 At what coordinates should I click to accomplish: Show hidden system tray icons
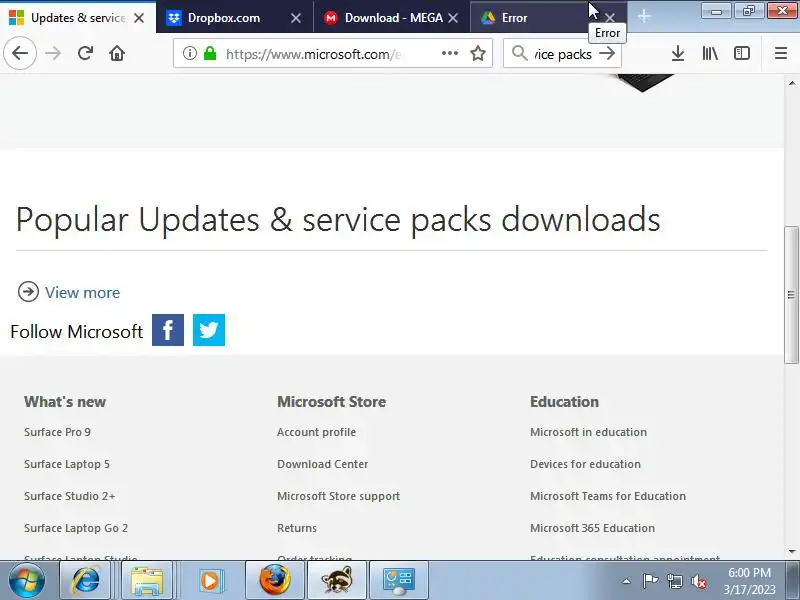click(x=626, y=581)
